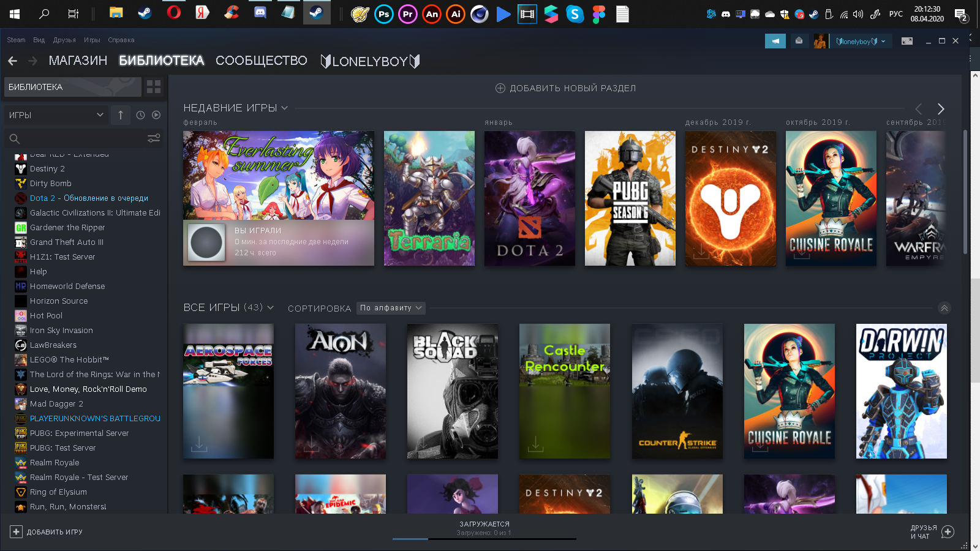Click the megaphone announcements icon
Viewport: 980px width, 551px height.
click(x=775, y=41)
